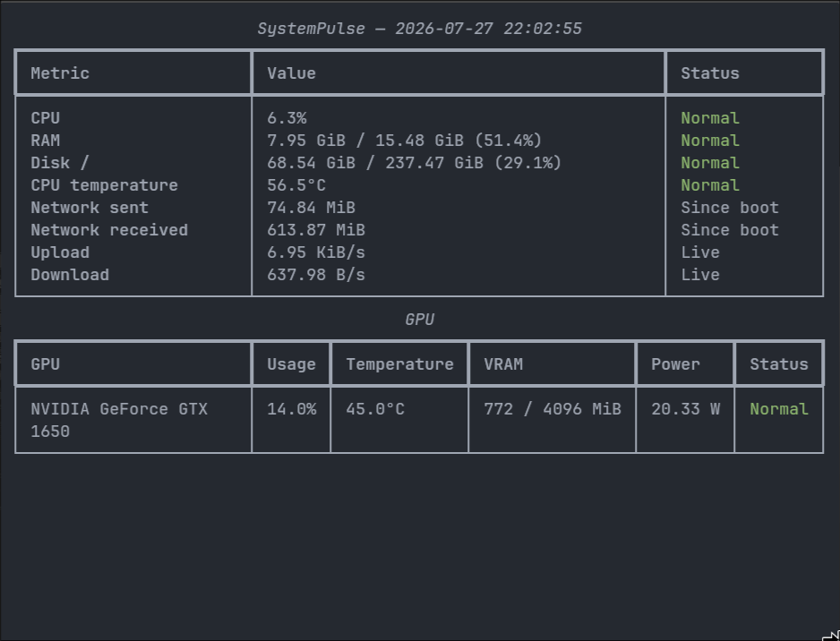Select the GPU column header
840x641 pixels.
(45, 364)
